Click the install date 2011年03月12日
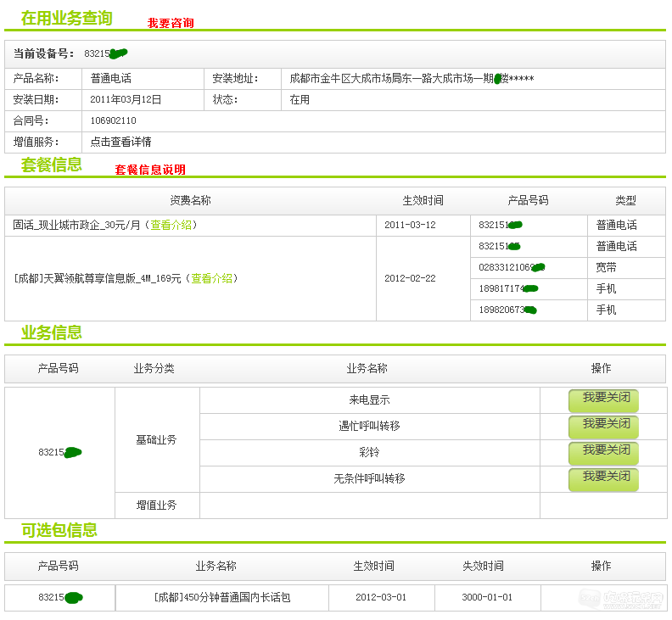 126,100
